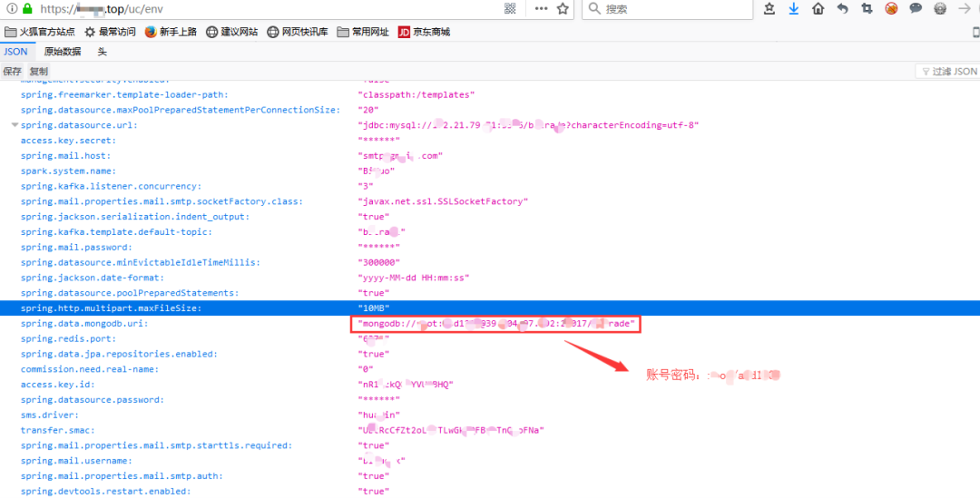
Task: Click the screenshot crop tool icon
Action: point(867,9)
